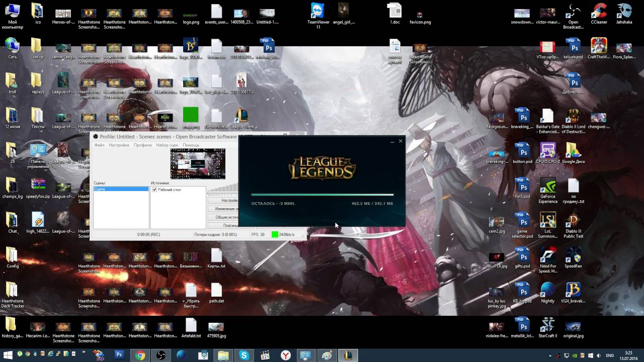Open the Config folder on the desktop
The image size is (644, 362).
coord(12,257)
